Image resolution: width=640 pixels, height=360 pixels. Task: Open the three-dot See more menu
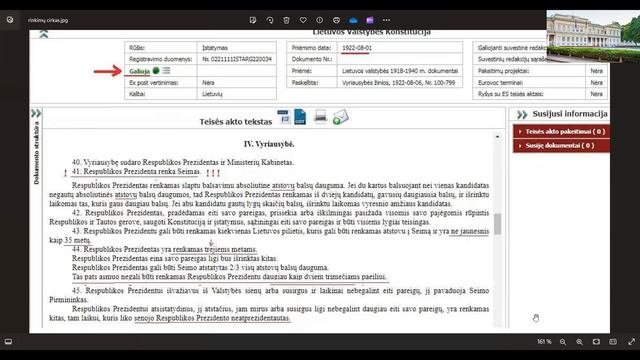pyautogui.click(x=387, y=20)
